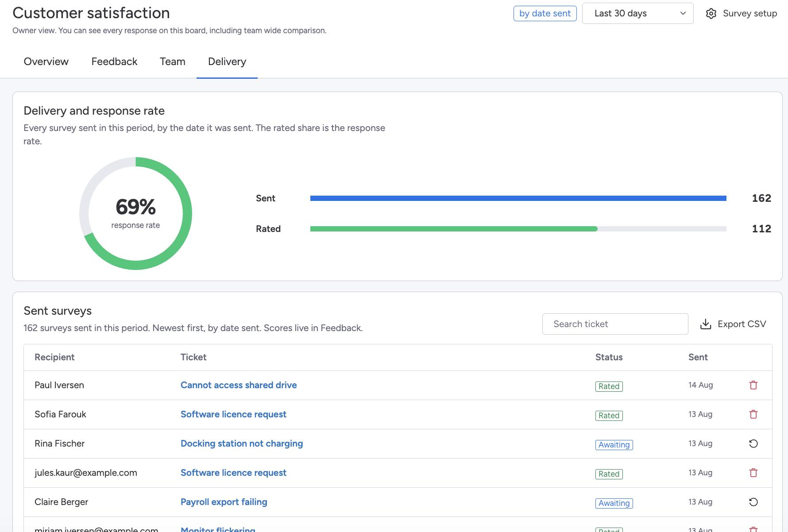Delete jules.kaur@example.com survey row
The image size is (788, 532).
click(753, 473)
